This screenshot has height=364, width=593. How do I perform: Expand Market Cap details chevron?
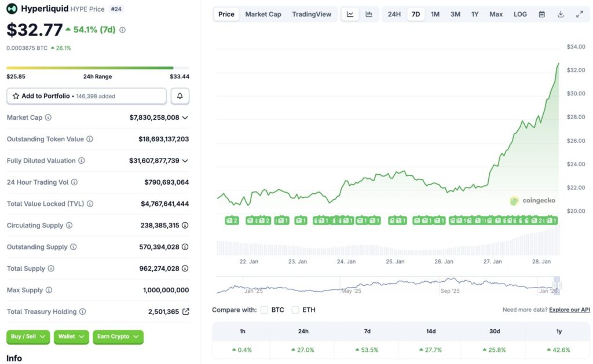point(185,117)
